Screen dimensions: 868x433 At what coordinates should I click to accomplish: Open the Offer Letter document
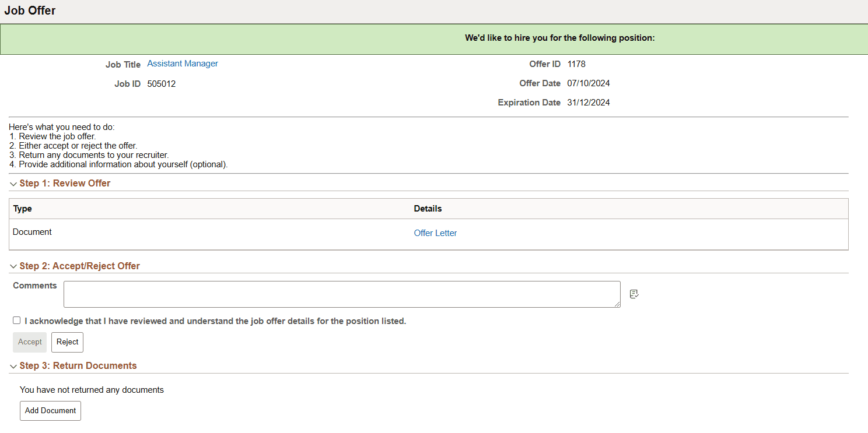pyautogui.click(x=435, y=233)
